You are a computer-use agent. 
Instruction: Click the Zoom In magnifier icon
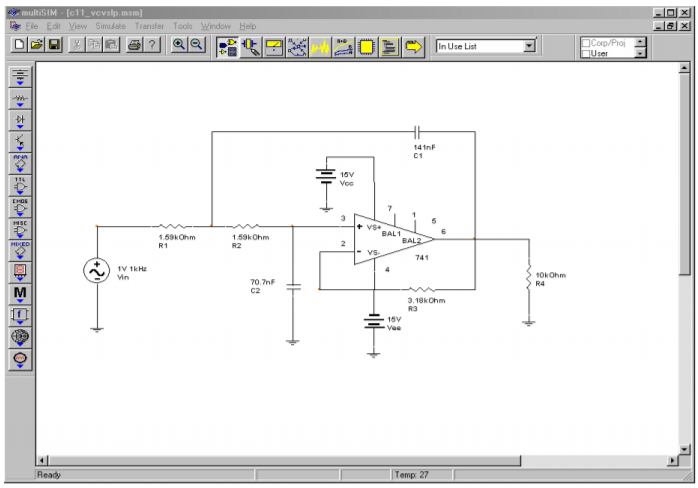coord(179,45)
